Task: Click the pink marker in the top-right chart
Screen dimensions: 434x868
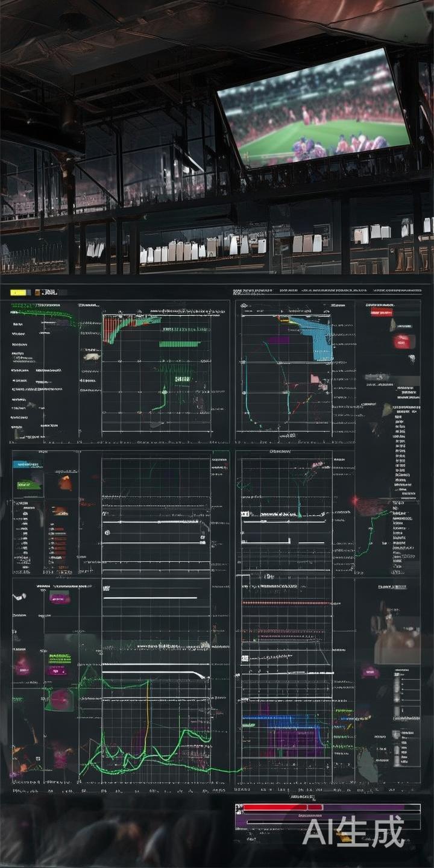Action: (315, 379)
